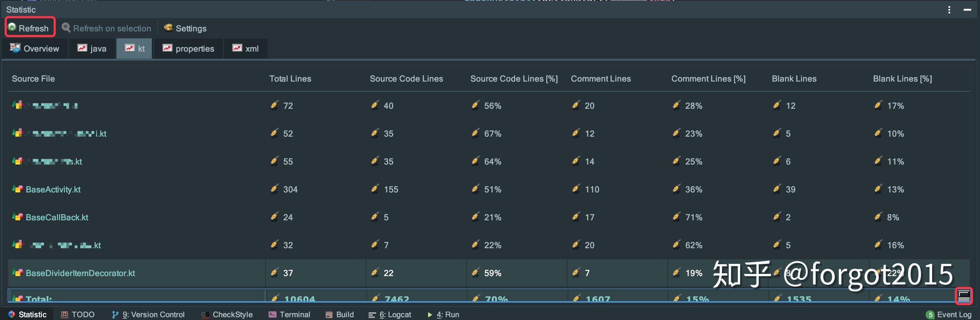Screen dimensions: 980x320
Task: Click the Source Code Lines percent 59%
Action: click(492, 273)
